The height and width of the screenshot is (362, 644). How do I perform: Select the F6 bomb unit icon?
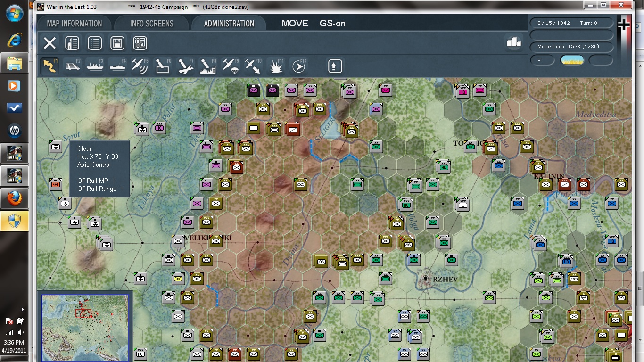pos(163,66)
